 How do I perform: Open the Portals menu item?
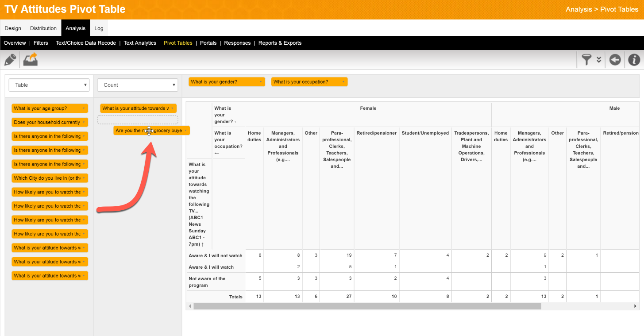point(208,43)
